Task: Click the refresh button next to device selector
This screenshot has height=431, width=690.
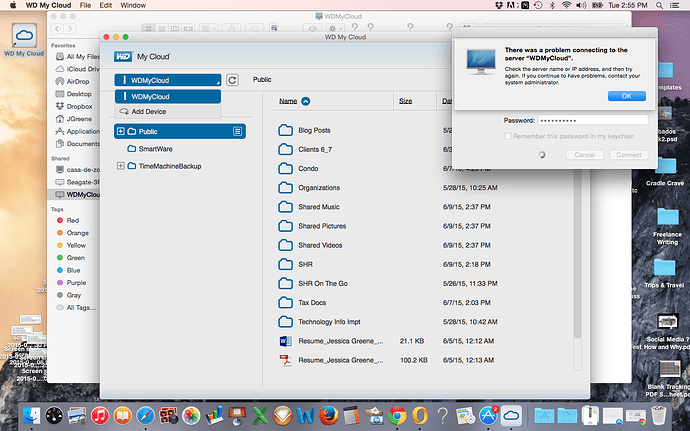Action: [232, 80]
